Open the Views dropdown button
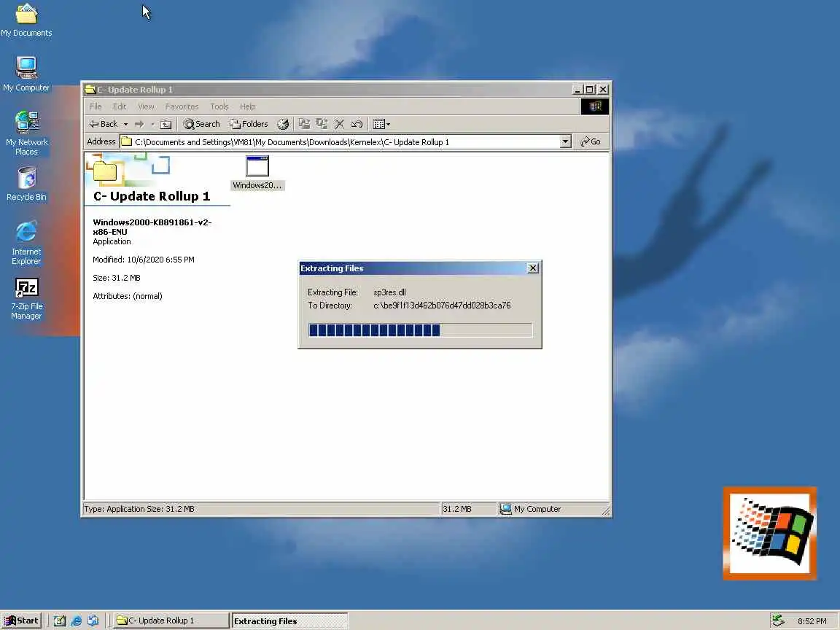This screenshot has height=630, width=840. point(381,124)
